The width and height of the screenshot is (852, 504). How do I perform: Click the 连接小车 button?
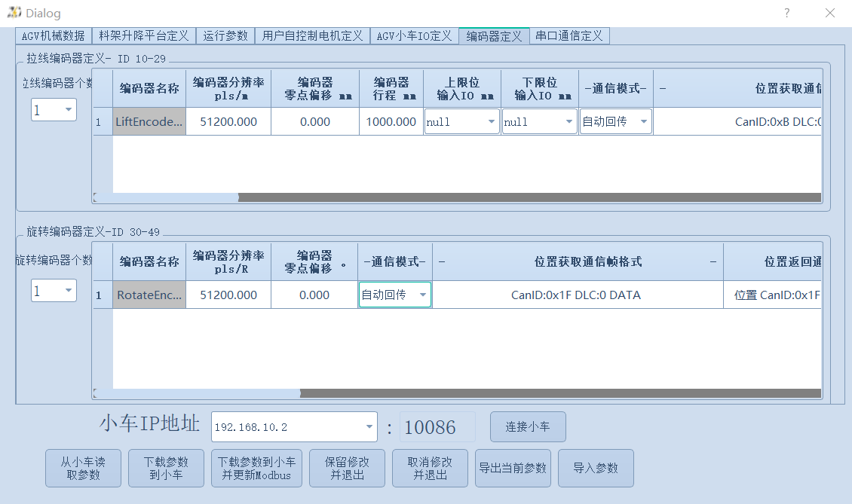coord(528,426)
